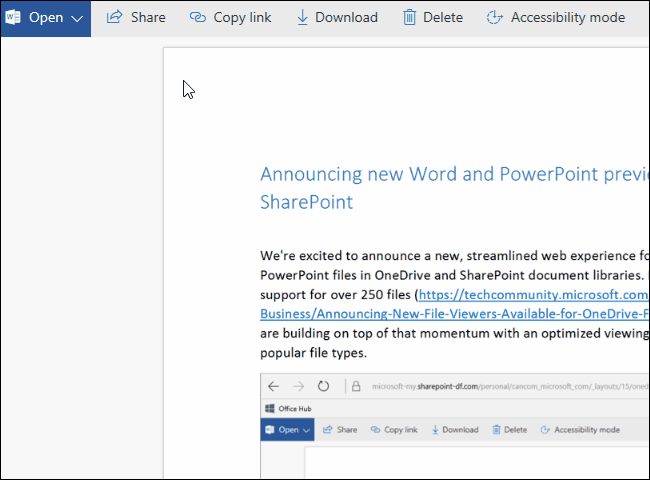650x480 pixels.
Task: Click forward arrow in embedded browser image
Action: 298,386
